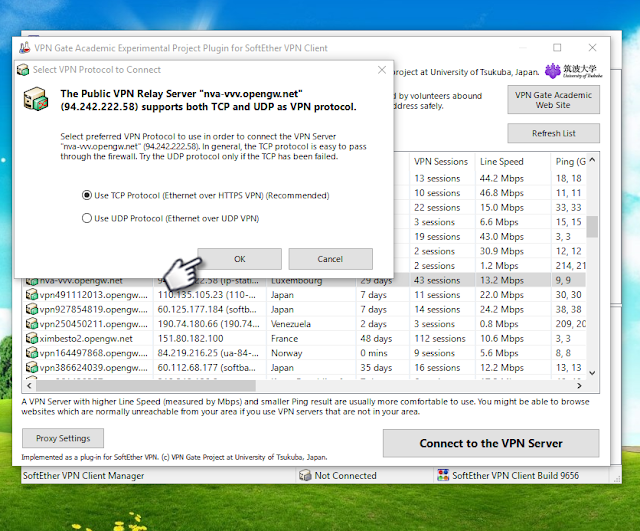
Task: Click the SoftEther VPN Client Build icon
Action: coord(443,475)
